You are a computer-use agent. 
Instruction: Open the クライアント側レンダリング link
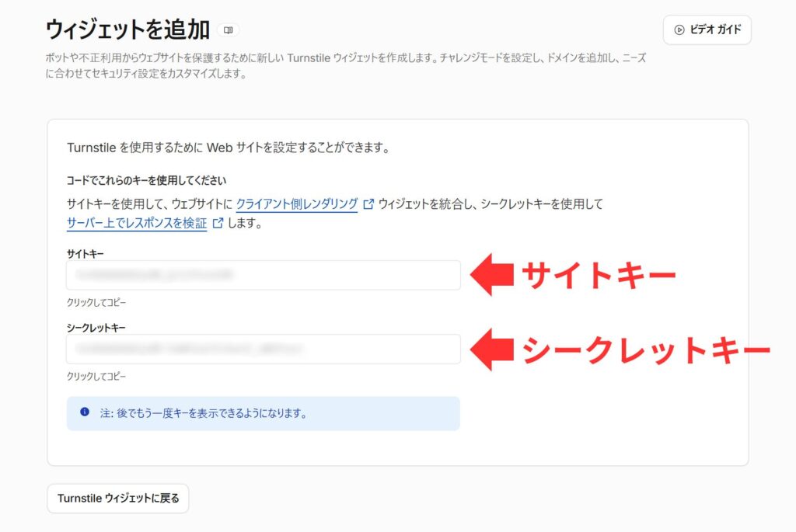297,204
